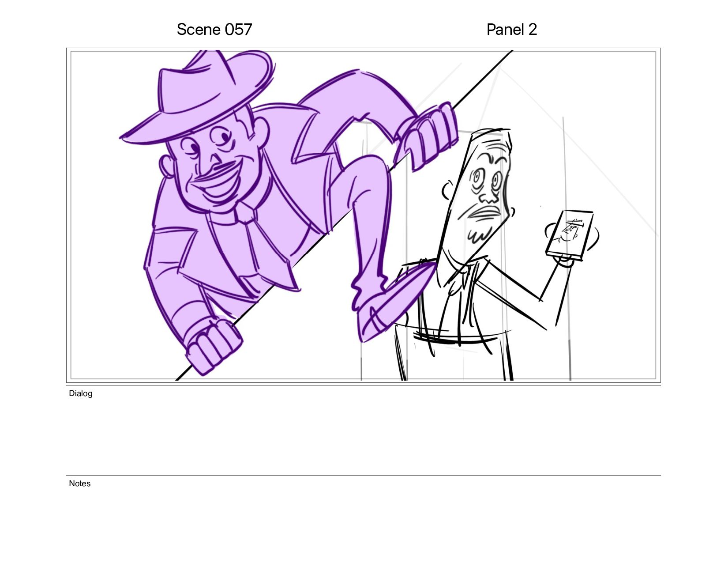Click the 'Notes' label

tap(80, 484)
